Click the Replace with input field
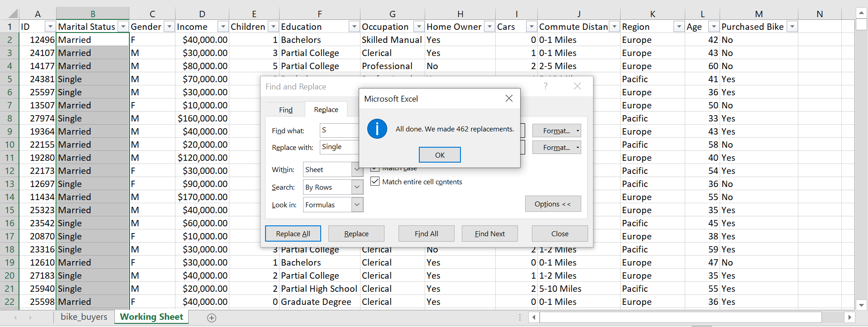The width and height of the screenshot is (868, 327). [x=339, y=147]
